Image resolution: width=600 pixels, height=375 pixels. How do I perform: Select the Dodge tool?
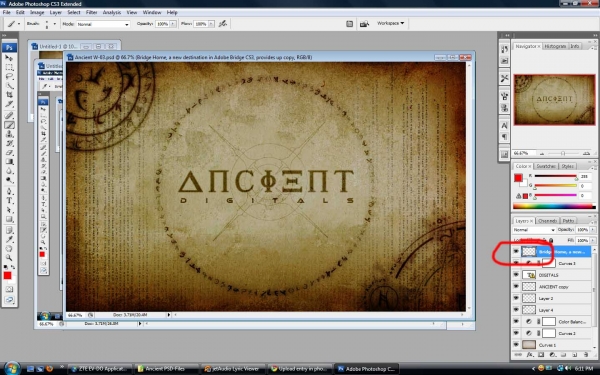point(9,180)
